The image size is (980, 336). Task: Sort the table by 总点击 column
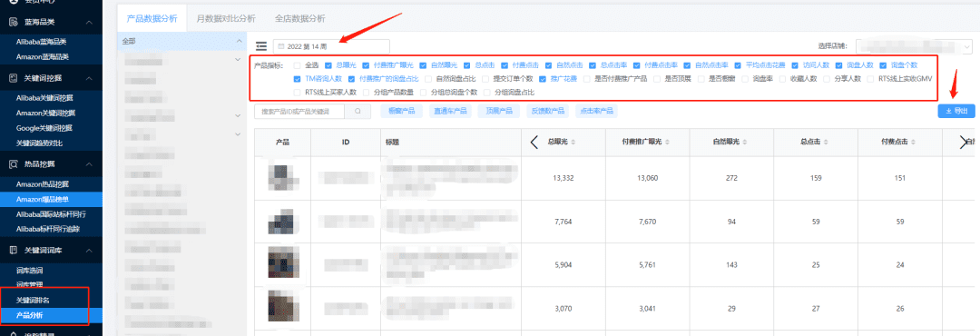pos(825,142)
